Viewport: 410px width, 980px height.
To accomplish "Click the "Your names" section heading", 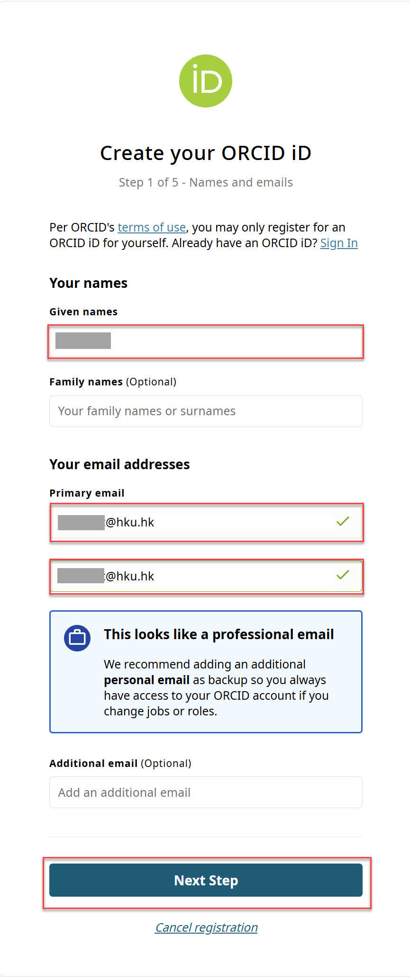I will [x=88, y=283].
